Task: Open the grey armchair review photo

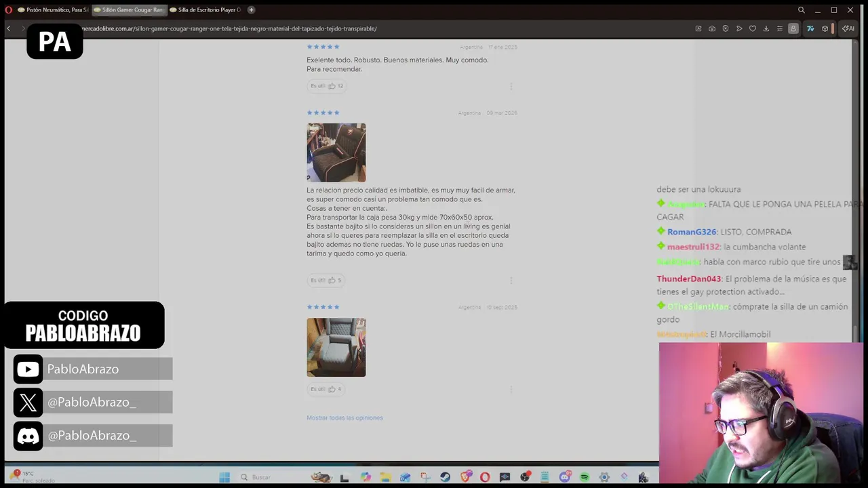Action: tap(336, 347)
